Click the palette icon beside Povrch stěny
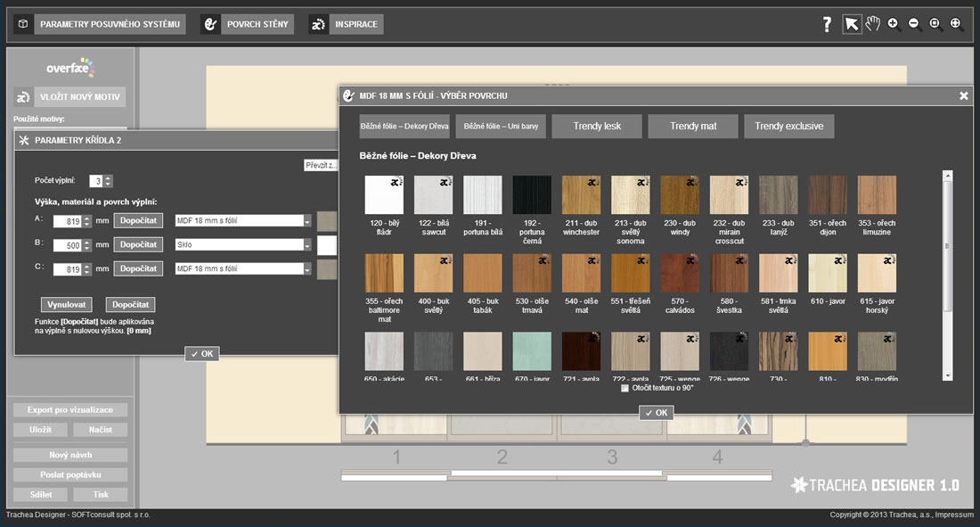980x527 pixels. [210, 24]
